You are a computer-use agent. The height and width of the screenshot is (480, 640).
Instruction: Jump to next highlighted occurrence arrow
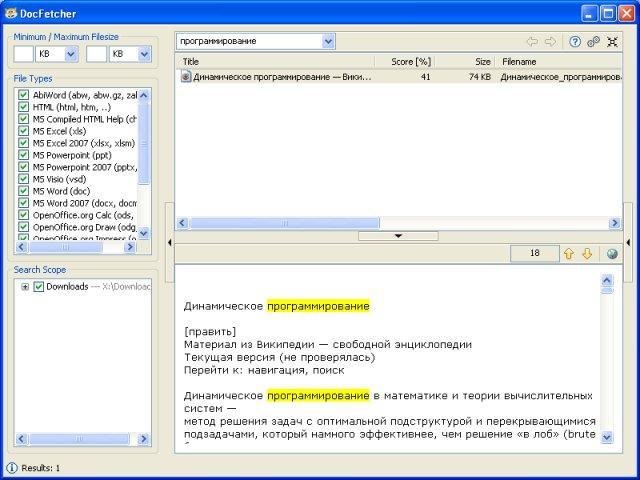point(587,254)
